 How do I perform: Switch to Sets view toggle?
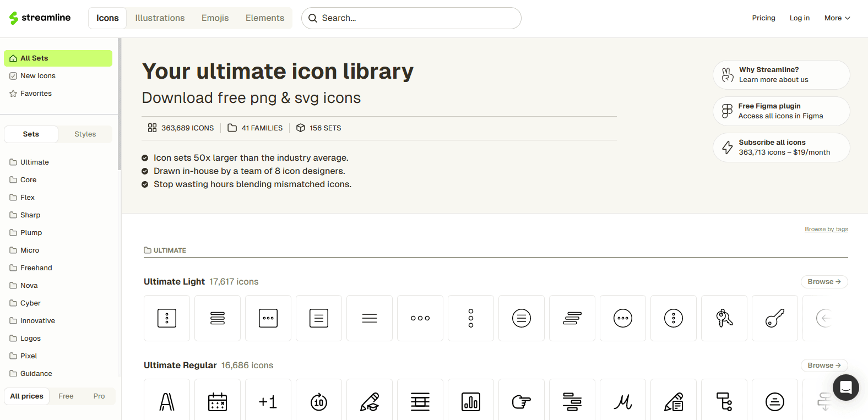[31, 134]
